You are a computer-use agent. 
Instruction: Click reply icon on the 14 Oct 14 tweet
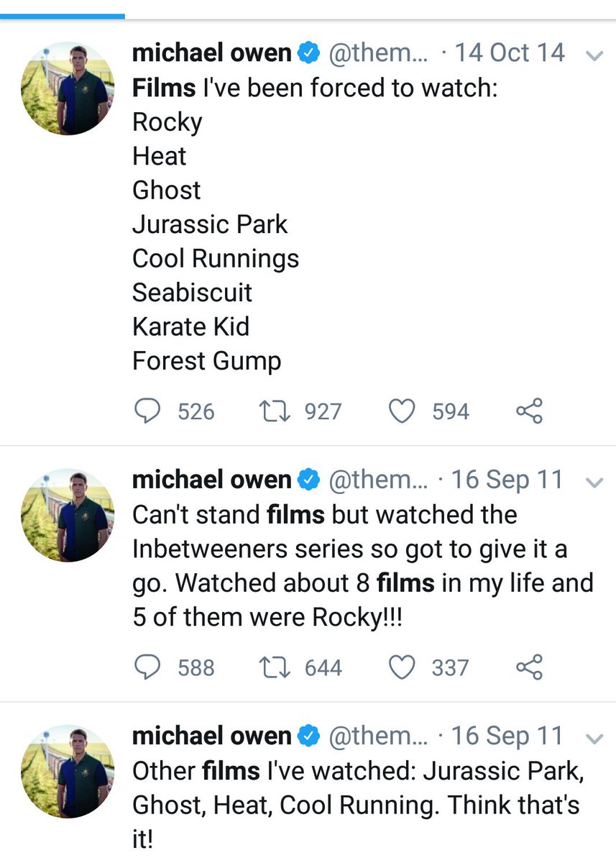pos(147,411)
